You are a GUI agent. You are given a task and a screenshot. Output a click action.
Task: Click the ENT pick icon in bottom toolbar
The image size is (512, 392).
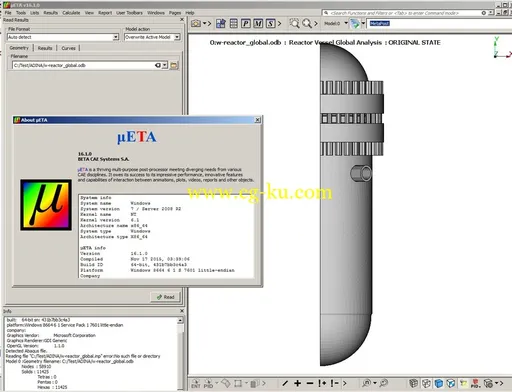click(196, 383)
